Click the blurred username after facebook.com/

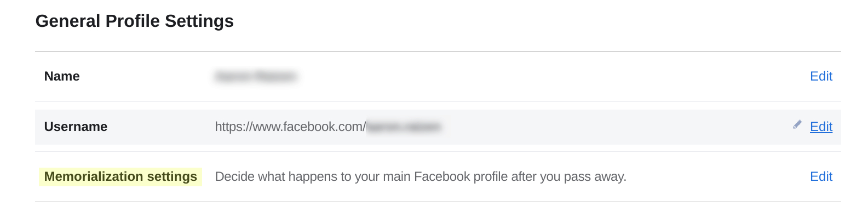(404, 127)
